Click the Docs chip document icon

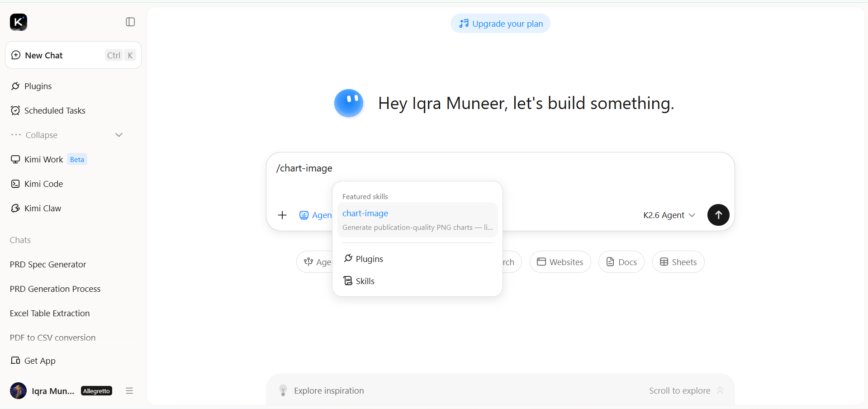pos(610,262)
